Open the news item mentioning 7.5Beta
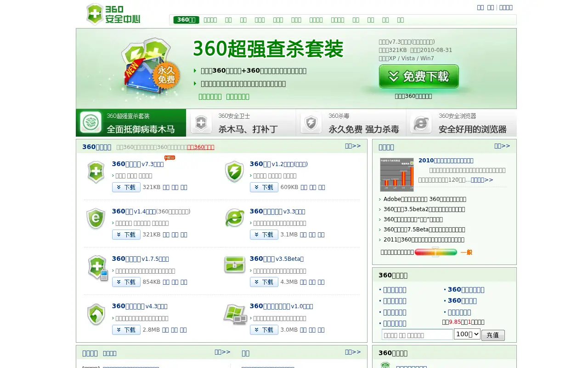 click(424, 230)
